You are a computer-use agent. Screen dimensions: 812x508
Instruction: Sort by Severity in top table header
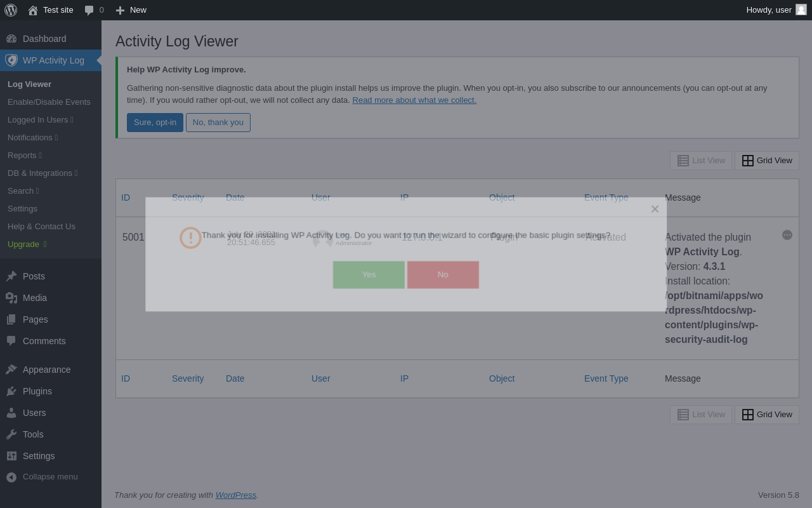[x=188, y=197]
